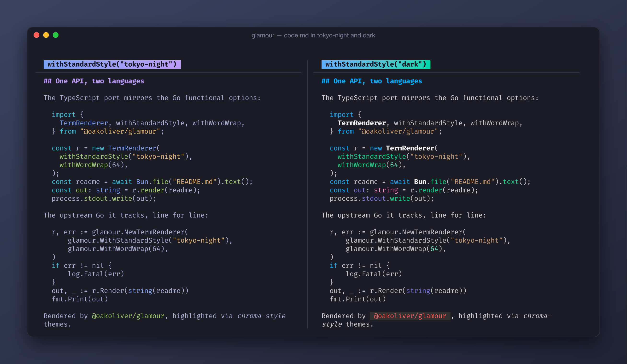Click the red close window button
The image size is (627, 364).
pos(36,35)
